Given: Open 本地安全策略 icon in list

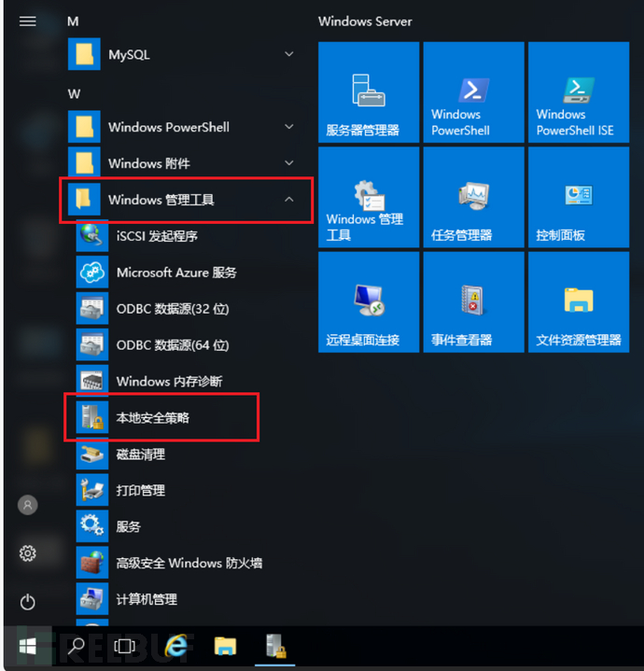Looking at the screenshot, I should point(92,417).
